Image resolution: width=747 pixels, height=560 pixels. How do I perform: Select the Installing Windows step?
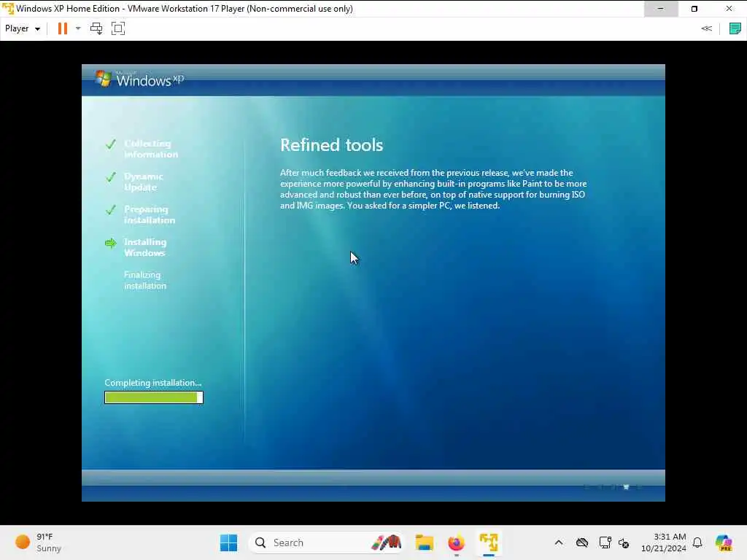pos(145,248)
